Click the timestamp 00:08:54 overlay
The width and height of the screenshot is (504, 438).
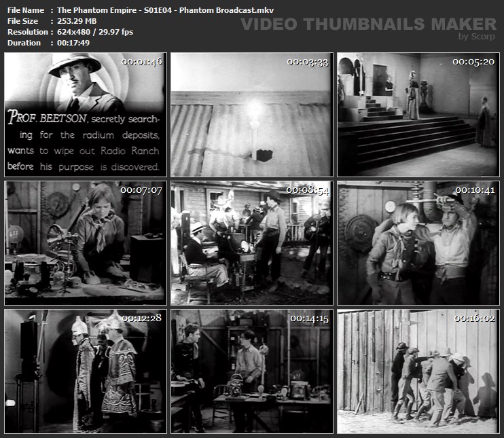[x=308, y=191]
